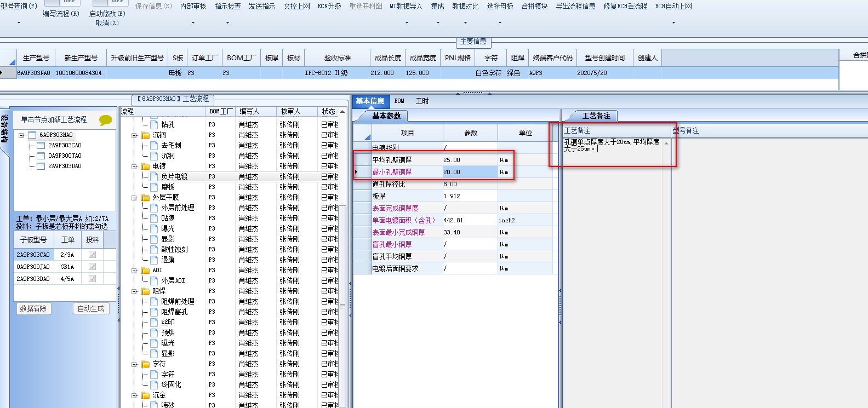This screenshot has height=408, width=868.
Task: Select the 工艺备注 tab
Action: [596, 116]
